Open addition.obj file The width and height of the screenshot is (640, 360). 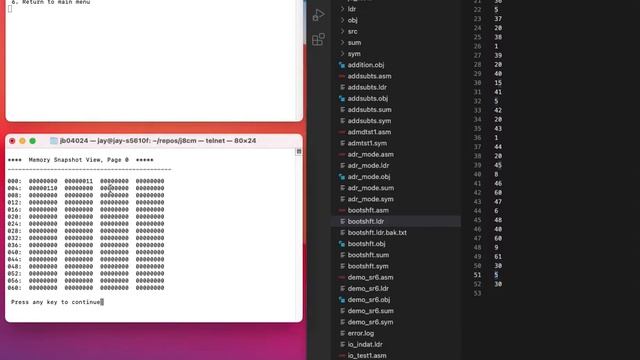(x=366, y=65)
